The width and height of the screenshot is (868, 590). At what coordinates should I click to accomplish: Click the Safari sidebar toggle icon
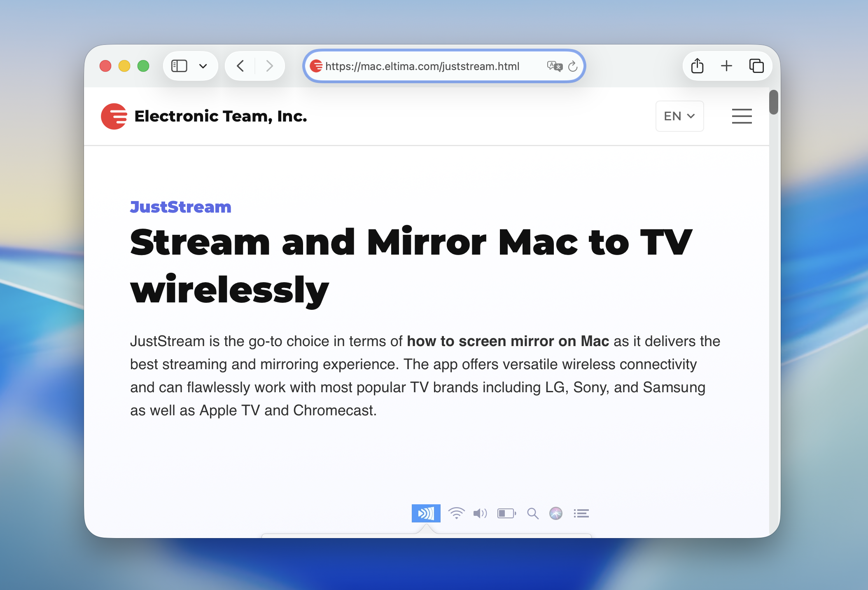point(179,66)
